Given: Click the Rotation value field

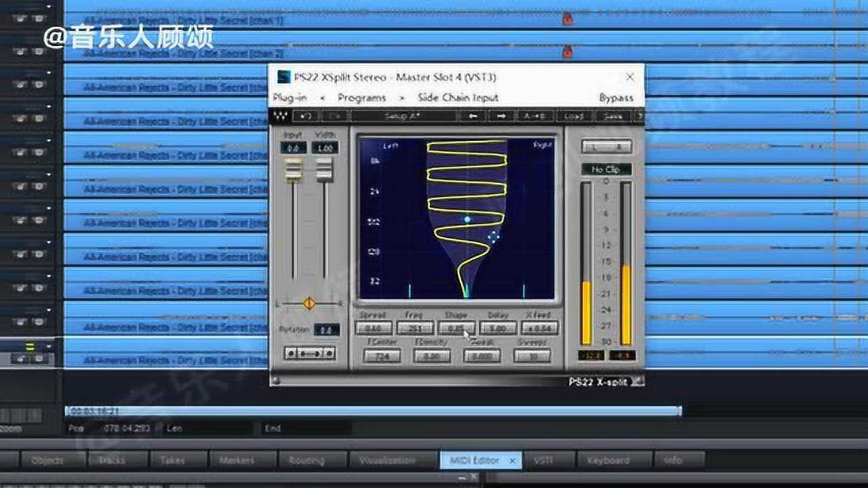Looking at the screenshot, I should tap(325, 330).
